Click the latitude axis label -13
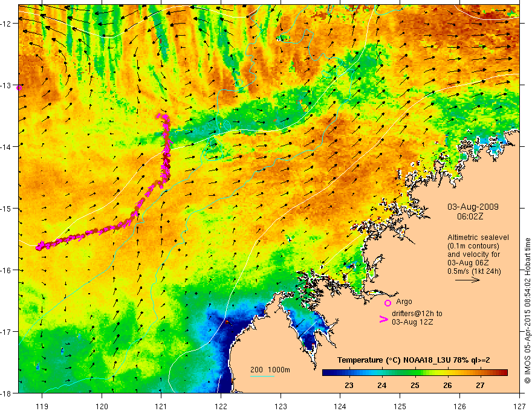 tap(7, 85)
